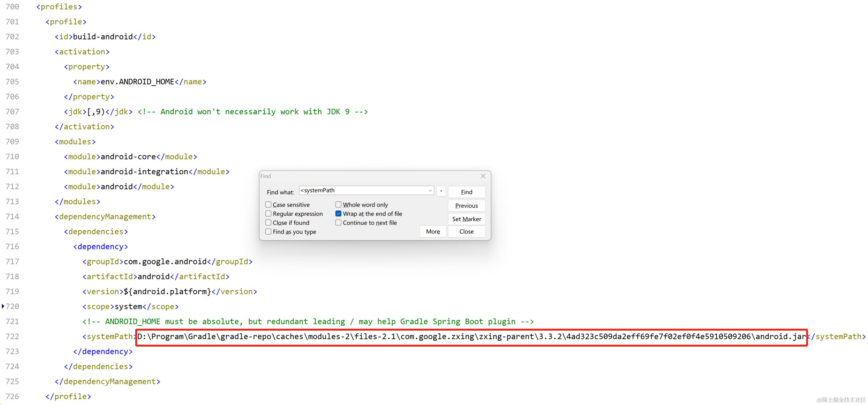Click the bookmark arrow at line 720

click(3, 306)
